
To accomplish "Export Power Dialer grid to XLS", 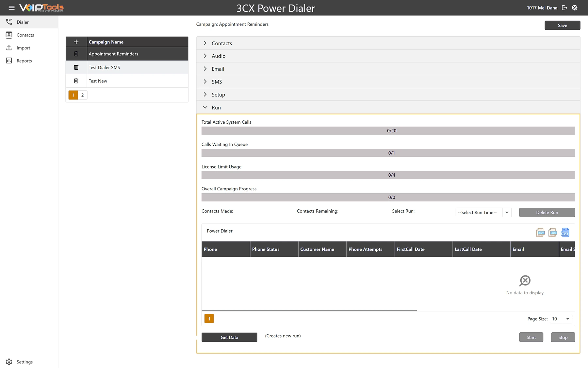I will [x=552, y=233].
